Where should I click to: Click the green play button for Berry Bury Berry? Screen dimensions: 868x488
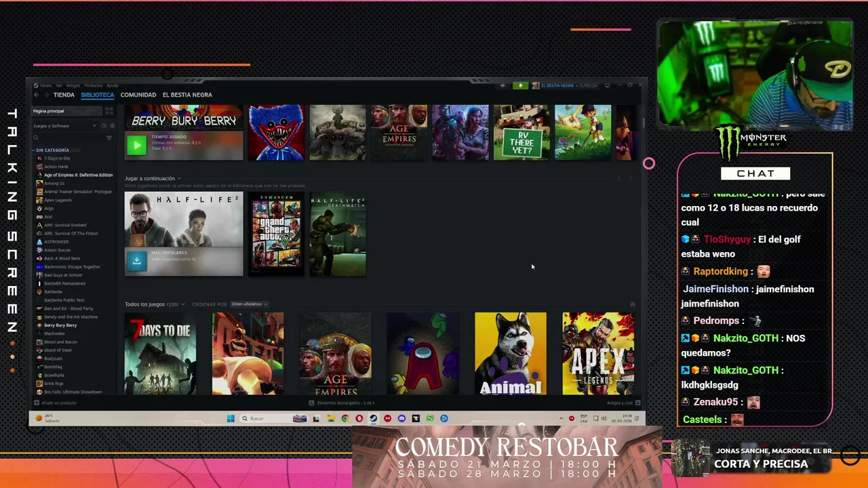(136, 144)
